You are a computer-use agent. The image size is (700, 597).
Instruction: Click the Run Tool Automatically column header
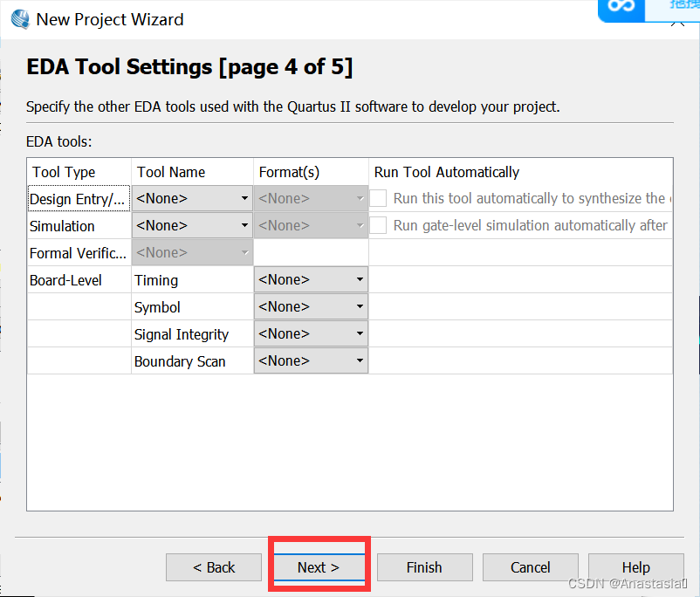pyautogui.click(x=447, y=172)
